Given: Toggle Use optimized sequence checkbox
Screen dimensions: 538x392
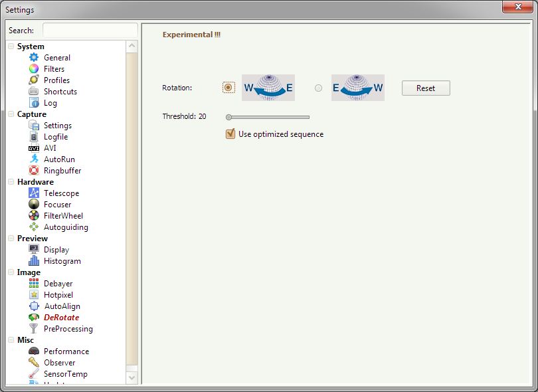Looking at the screenshot, I should 230,134.
